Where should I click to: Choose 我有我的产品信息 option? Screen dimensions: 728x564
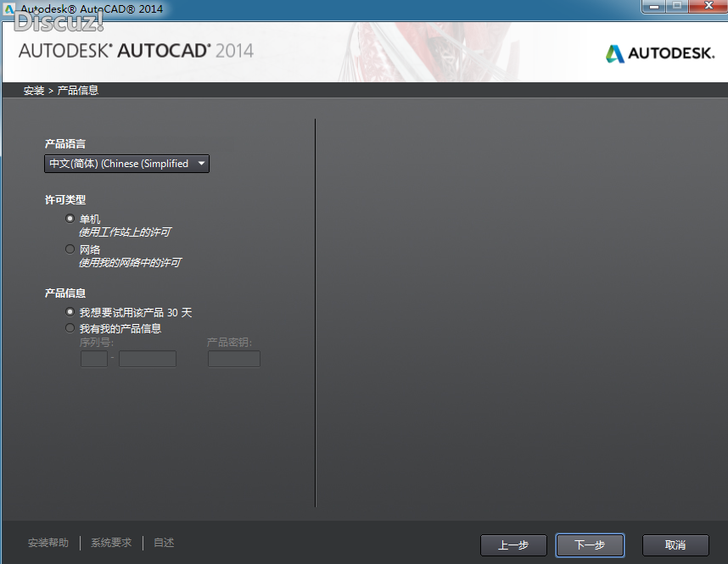[70, 328]
